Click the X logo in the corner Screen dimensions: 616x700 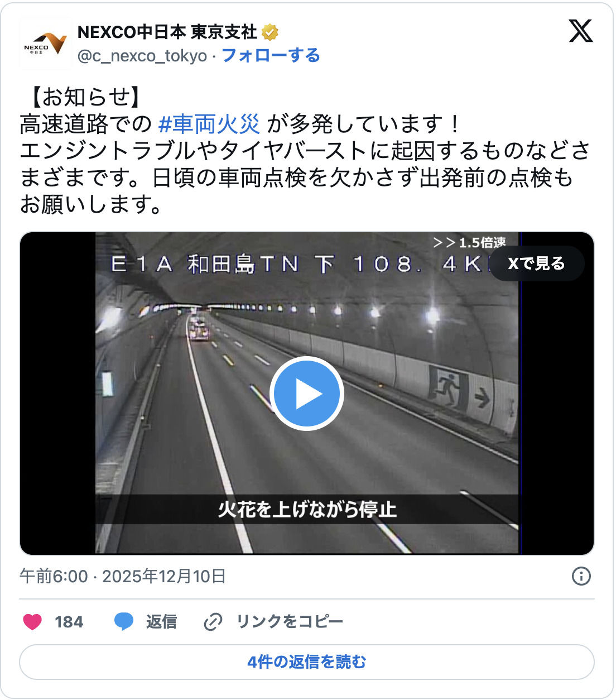point(581,31)
